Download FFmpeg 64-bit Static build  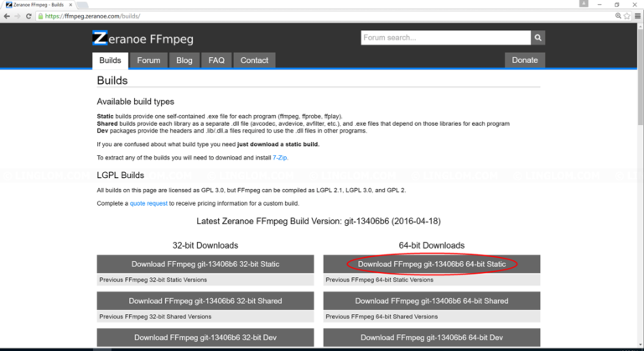(x=432, y=265)
